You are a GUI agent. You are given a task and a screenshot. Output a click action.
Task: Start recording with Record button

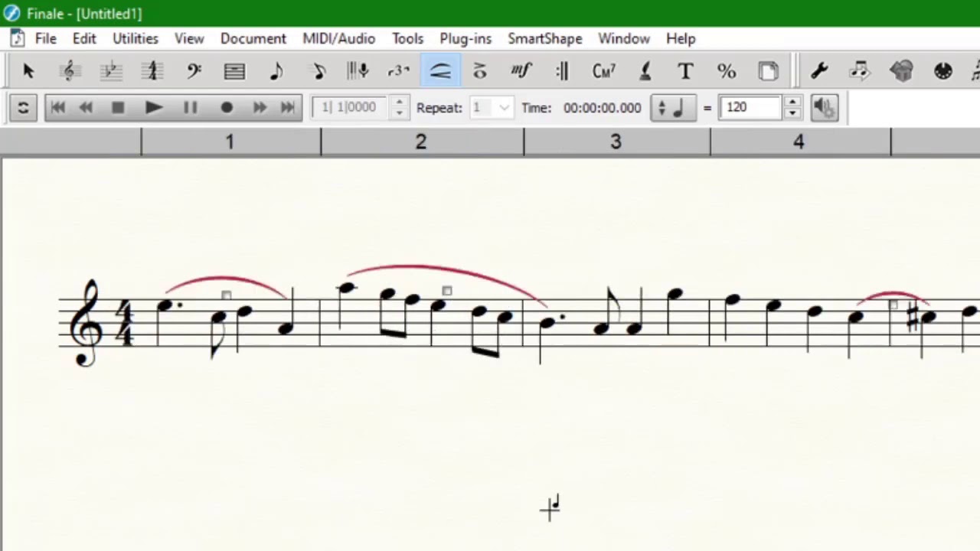click(227, 108)
